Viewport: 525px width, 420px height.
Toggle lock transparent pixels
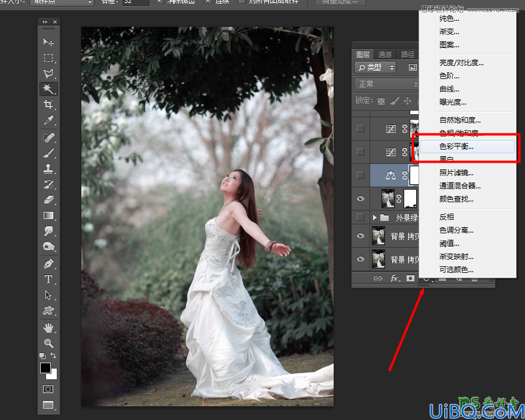[381, 101]
